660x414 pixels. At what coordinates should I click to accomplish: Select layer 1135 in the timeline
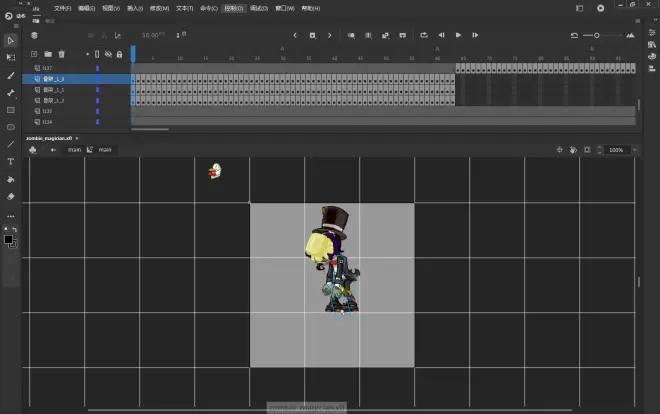[x=47, y=111]
